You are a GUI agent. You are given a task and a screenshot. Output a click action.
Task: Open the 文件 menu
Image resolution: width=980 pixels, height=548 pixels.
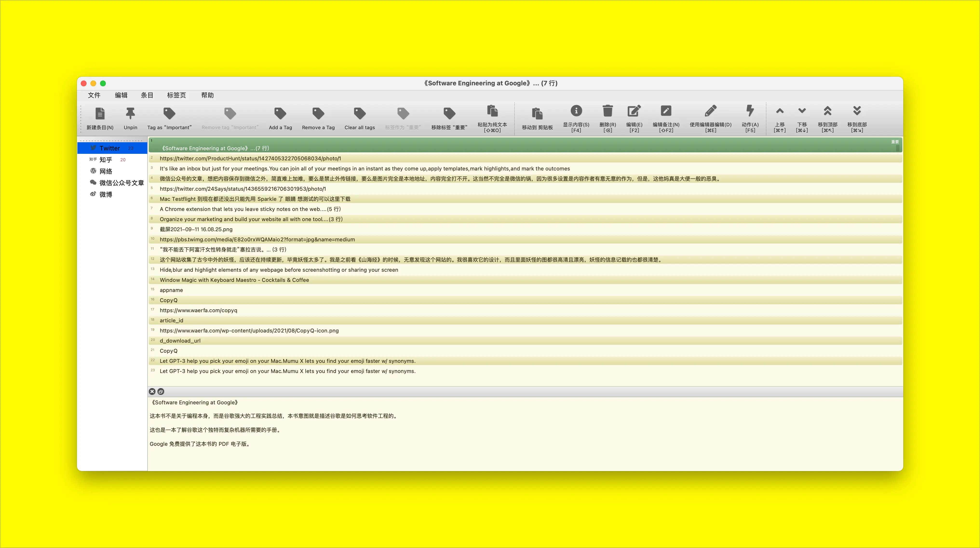click(x=94, y=95)
